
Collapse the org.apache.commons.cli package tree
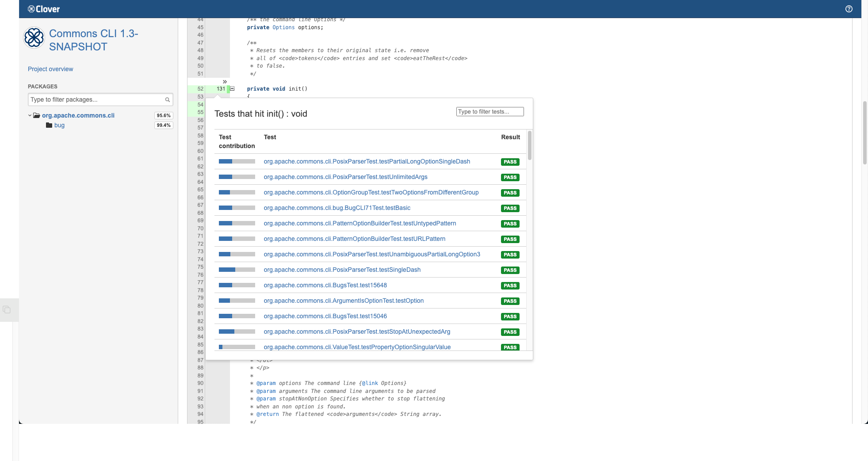coord(30,115)
